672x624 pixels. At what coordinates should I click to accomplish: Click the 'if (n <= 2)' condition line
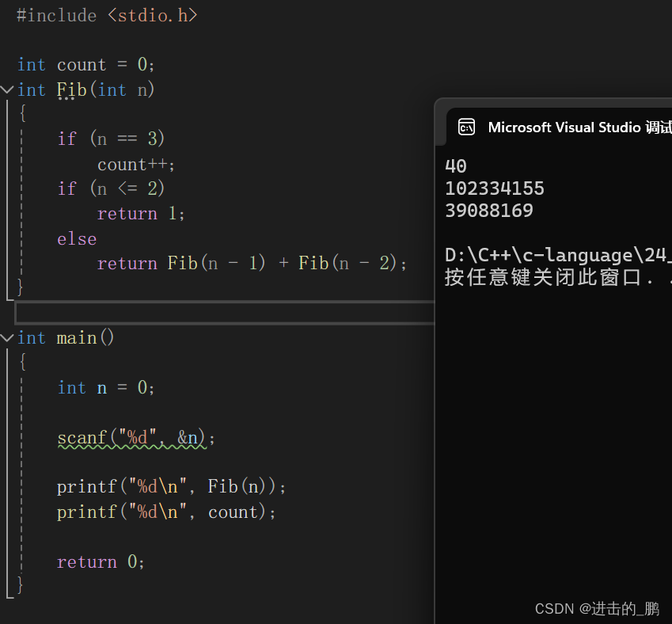(x=111, y=188)
